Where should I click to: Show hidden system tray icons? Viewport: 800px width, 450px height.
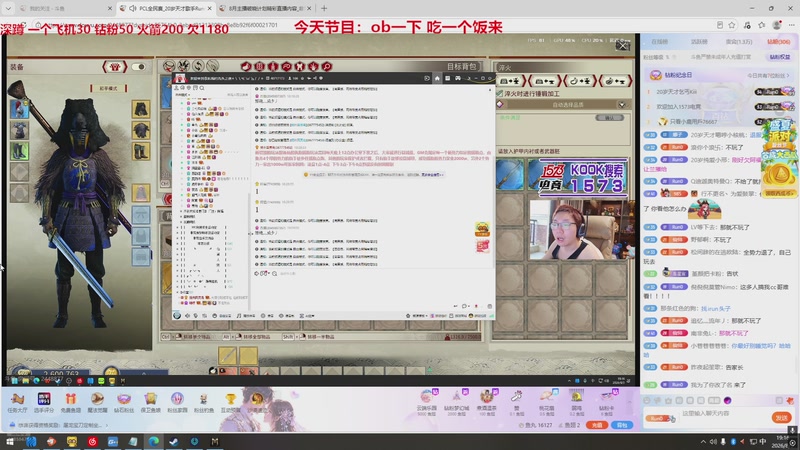[x=703, y=442]
